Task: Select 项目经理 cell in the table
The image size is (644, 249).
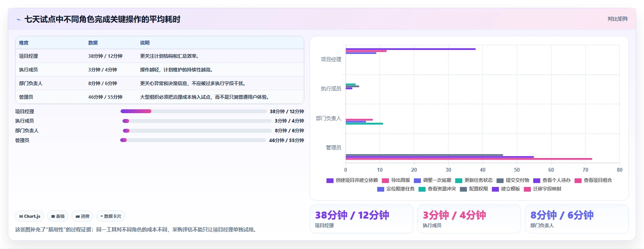Action: (28, 56)
